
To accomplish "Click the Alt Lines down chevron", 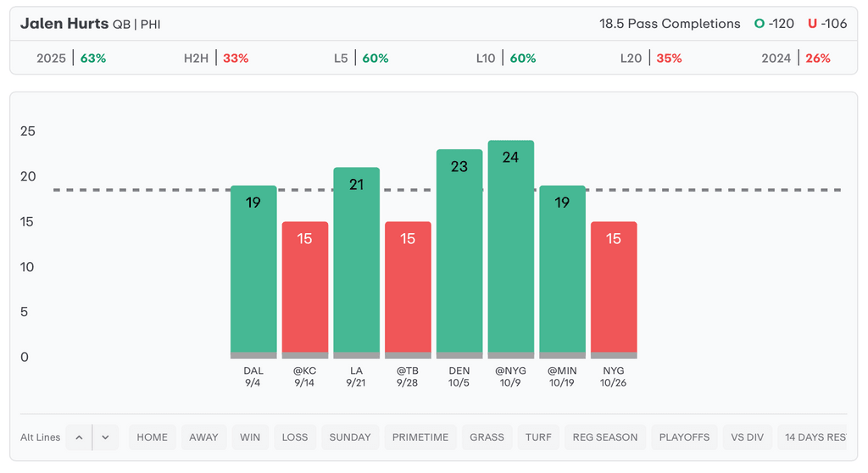I will click(x=105, y=437).
